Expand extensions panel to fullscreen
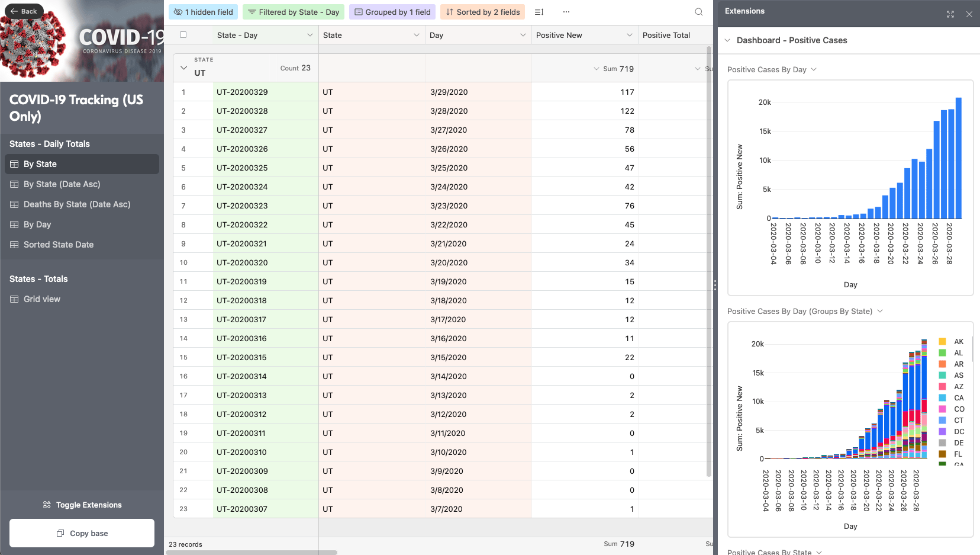This screenshot has height=555, width=980. pyautogui.click(x=950, y=14)
